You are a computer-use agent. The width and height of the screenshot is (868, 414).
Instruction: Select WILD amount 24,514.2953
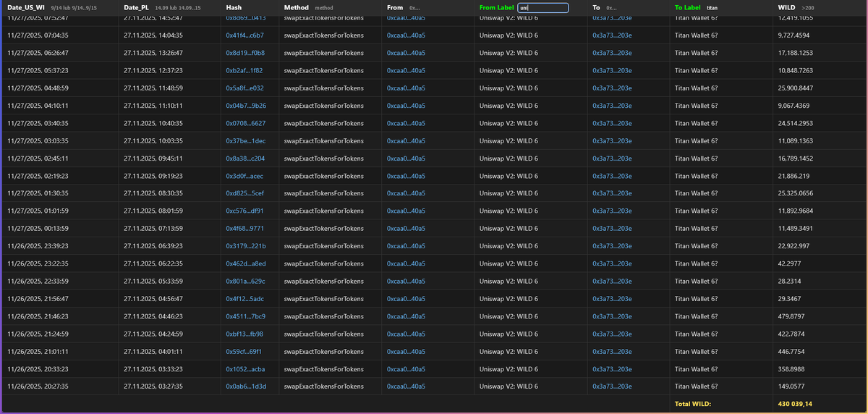[795, 123]
